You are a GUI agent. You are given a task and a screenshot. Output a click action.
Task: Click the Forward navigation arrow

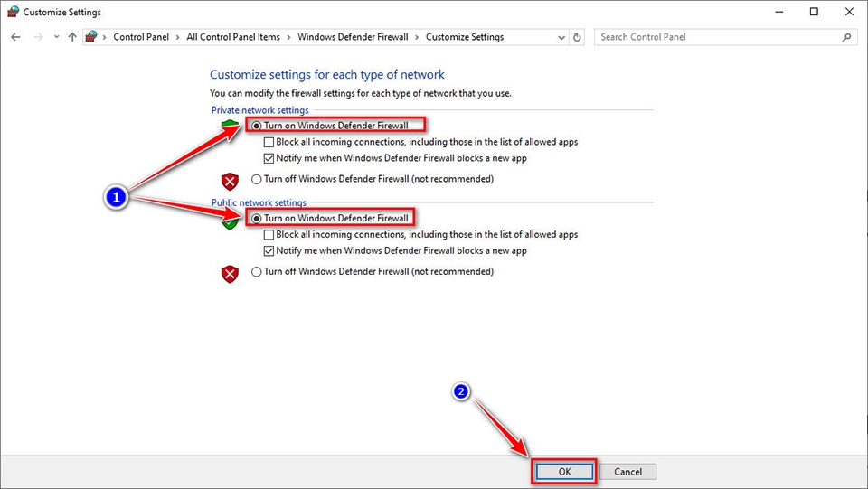click(x=38, y=37)
